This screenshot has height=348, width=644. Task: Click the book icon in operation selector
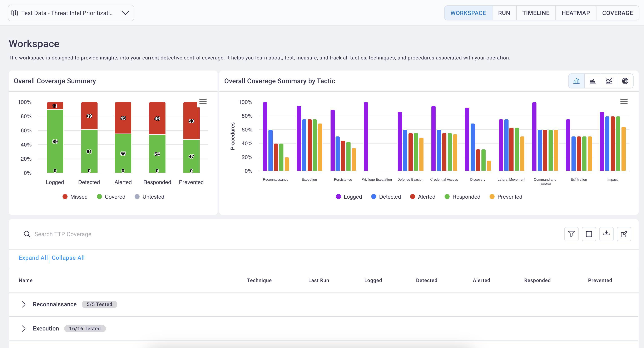pyautogui.click(x=15, y=13)
